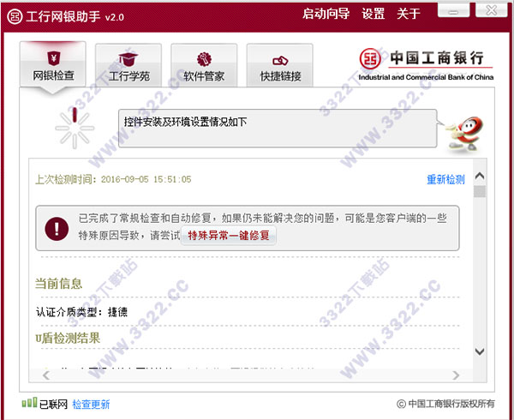Viewport: 514px width, 420px height.
Task: Click the 上次检测时间 timestamp text
Action: 113,179
